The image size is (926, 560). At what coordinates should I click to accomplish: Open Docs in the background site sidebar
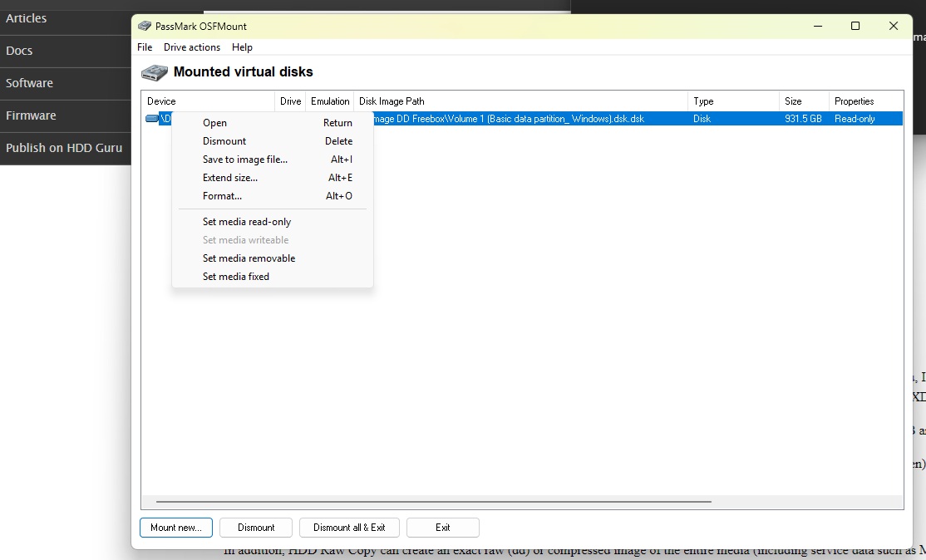[19, 51]
